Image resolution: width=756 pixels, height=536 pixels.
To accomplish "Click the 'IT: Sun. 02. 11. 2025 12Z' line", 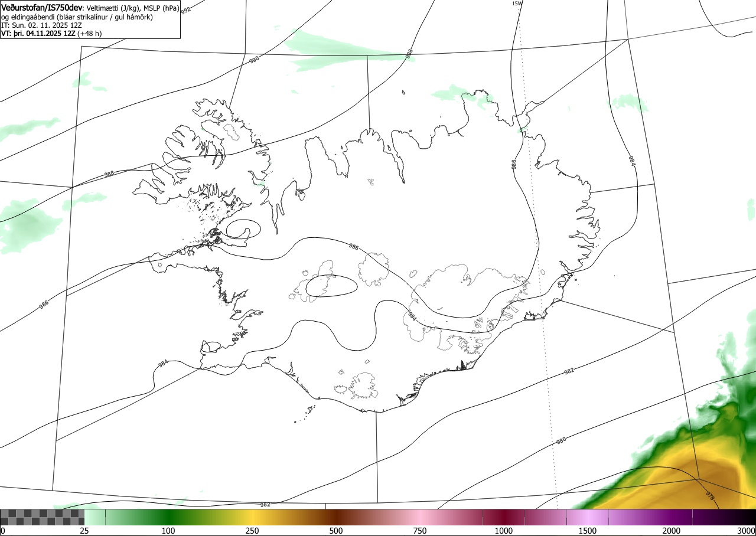I will (41, 25).
